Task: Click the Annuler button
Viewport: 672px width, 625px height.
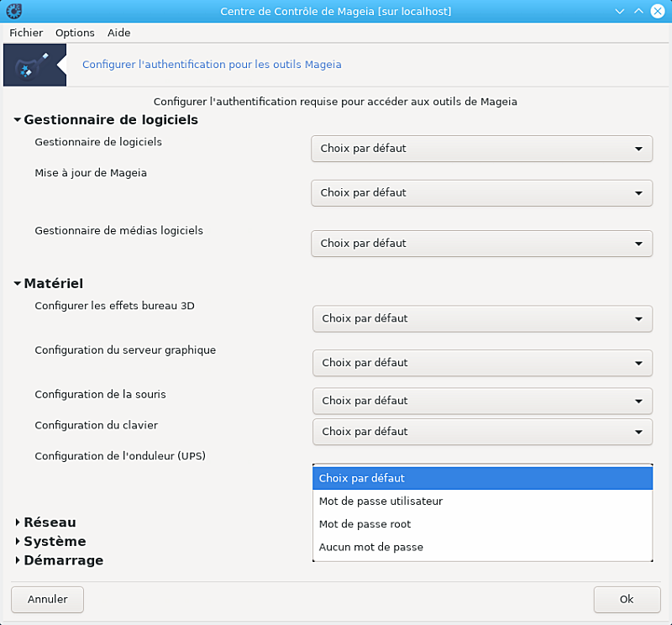Action: point(47,599)
